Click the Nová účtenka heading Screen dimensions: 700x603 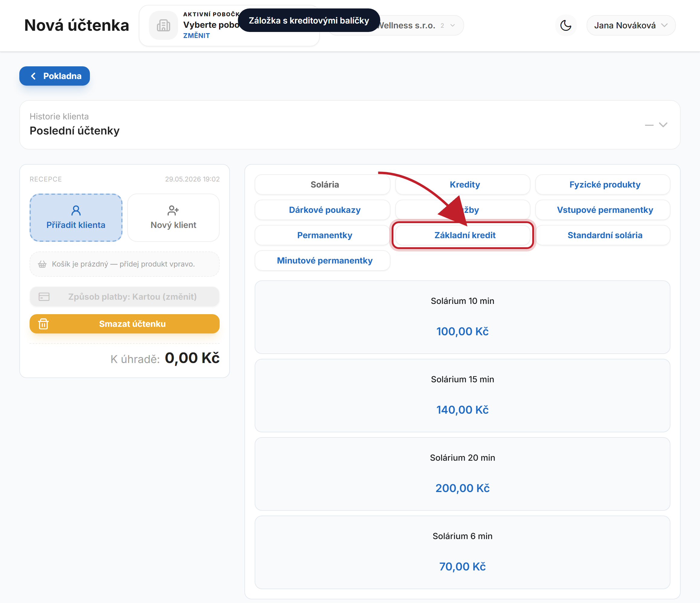click(x=77, y=25)
